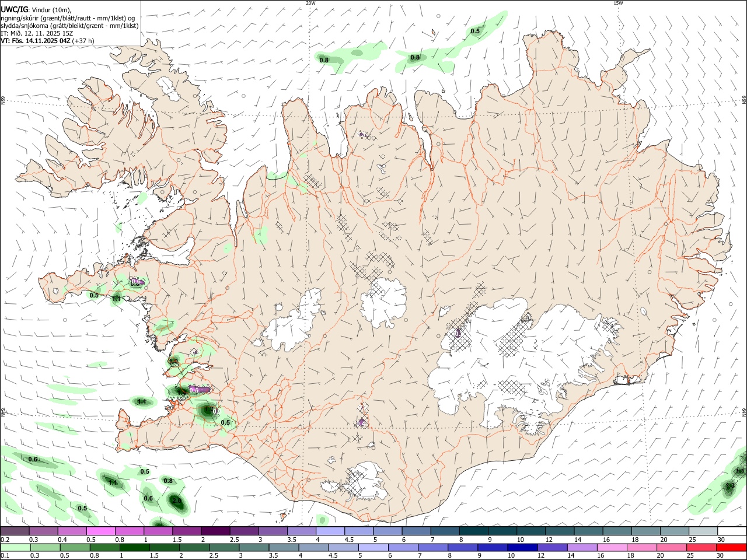The image size is (747, 560).
Task: Click the '0.1' number label under lower legend
Action: [5, 556]
